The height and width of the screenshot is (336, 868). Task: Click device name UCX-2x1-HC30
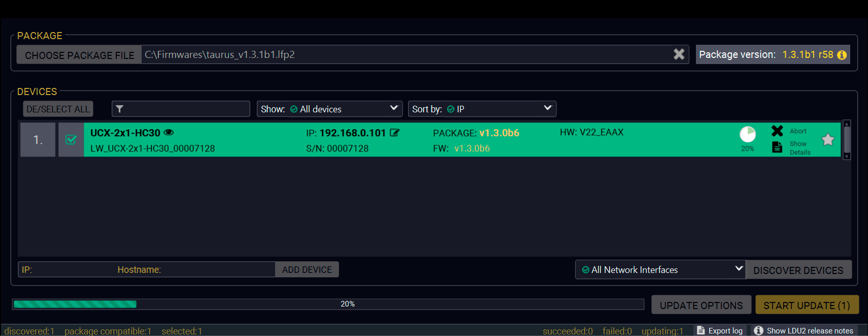[x=125, y=133]
